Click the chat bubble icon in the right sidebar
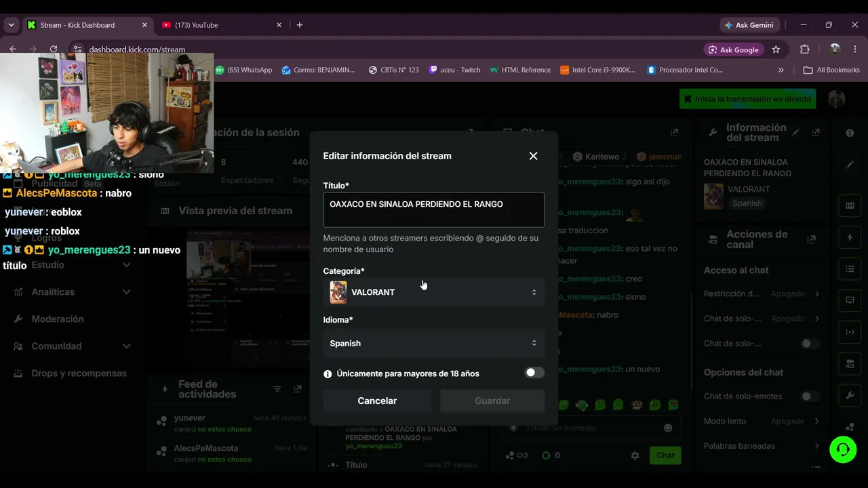The width and height of the screenshot is (868, 488). (850, 300)
